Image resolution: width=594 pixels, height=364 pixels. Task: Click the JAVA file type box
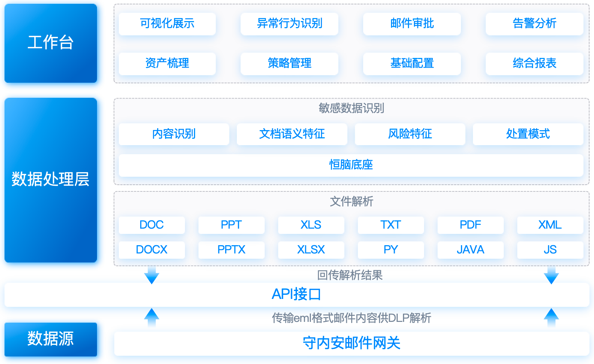click(471, 250)
